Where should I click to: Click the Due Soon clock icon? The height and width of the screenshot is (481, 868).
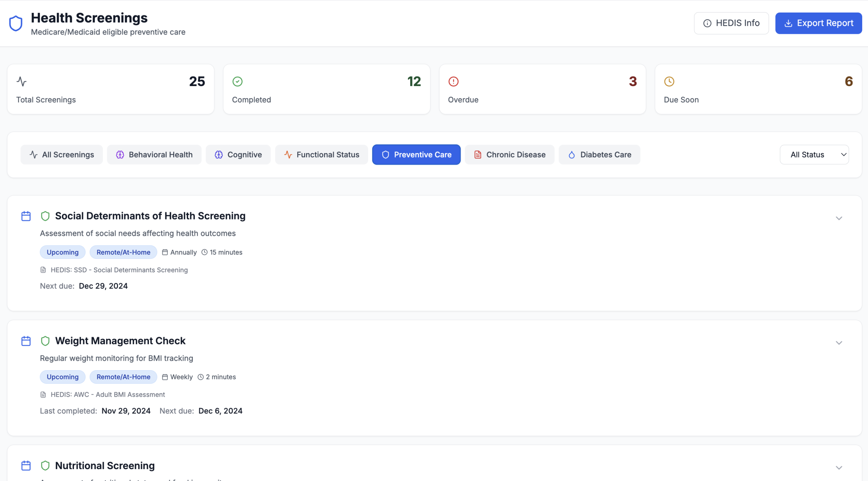669,82
